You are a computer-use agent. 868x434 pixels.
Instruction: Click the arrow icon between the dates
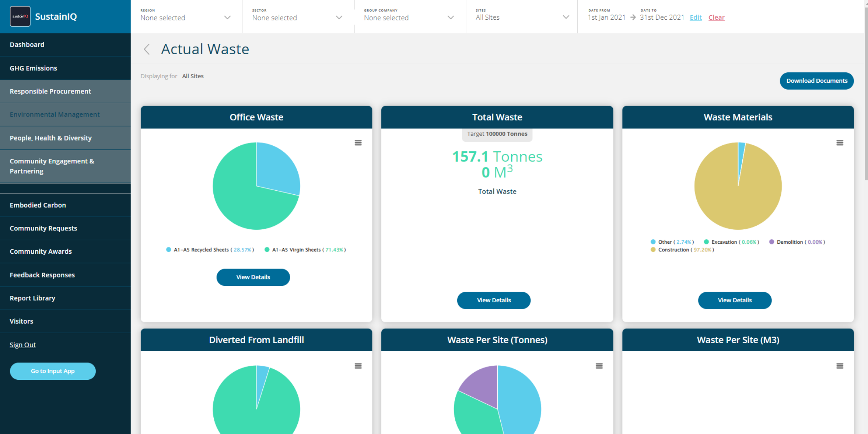click(633, 17)
